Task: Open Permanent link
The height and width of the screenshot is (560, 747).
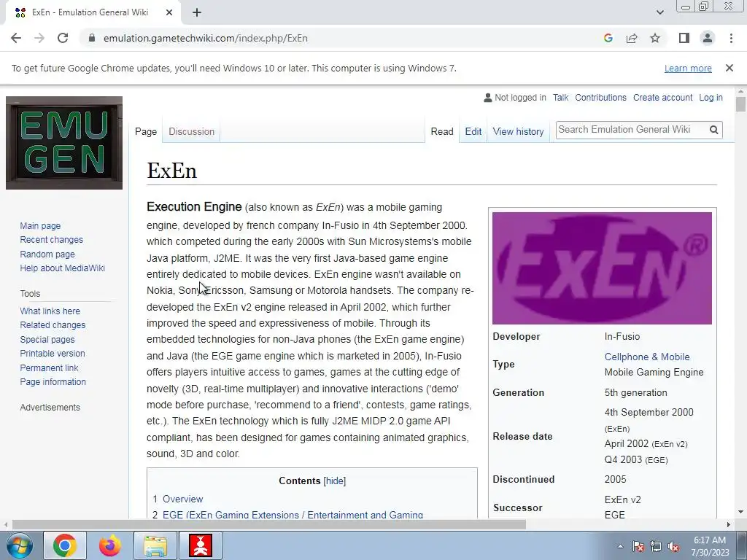Action: click(x=49, y=367)
